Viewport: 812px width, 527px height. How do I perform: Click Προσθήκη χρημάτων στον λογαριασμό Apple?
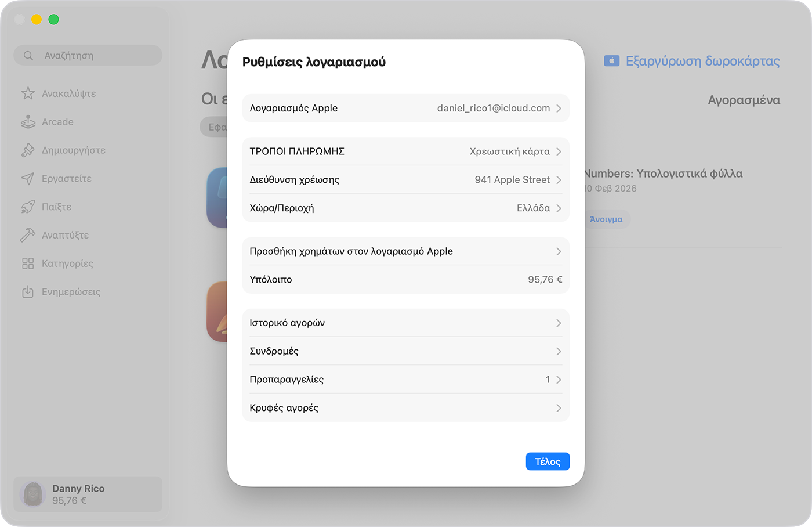coord(351,251)
